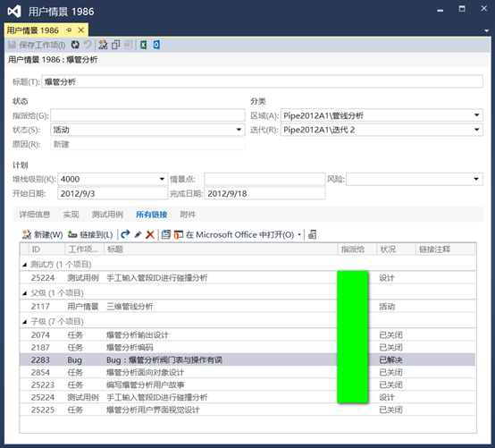
Task: Delete selected link with red X icon
Action: point(150,235)
